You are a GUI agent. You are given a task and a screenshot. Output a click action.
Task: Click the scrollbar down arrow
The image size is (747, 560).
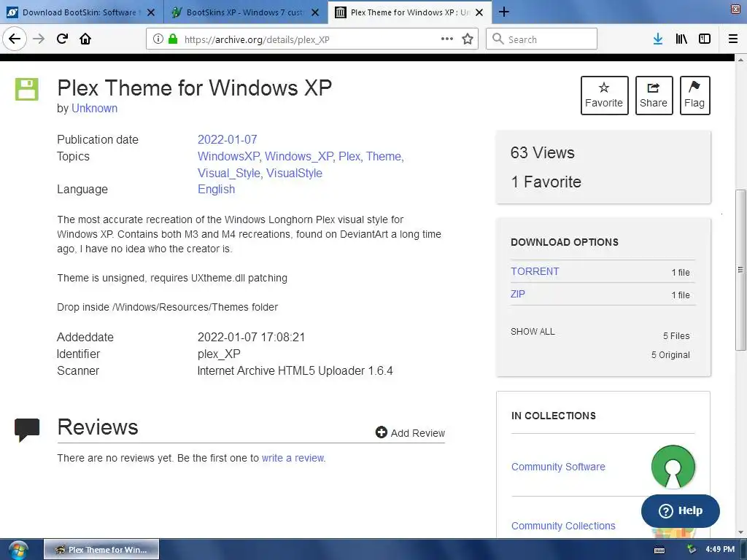point(740,533)
